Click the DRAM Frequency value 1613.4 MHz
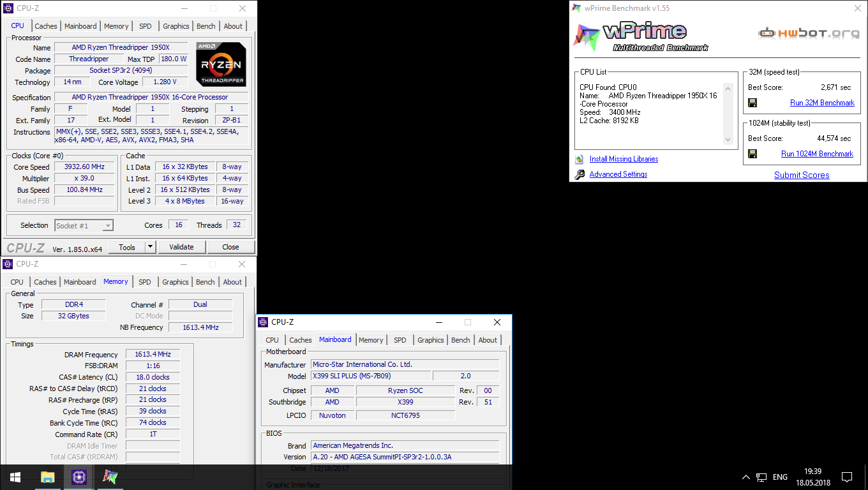868x490 pixels. coord(153,354)
